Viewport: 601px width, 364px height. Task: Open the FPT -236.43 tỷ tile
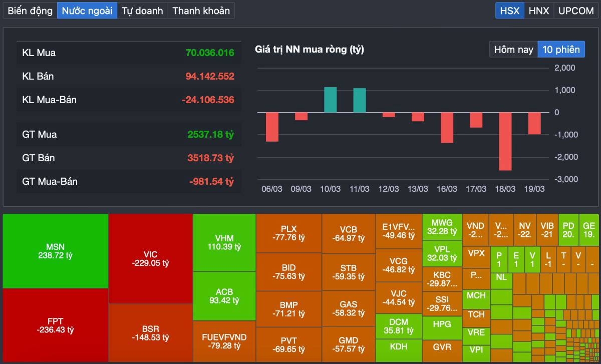coord(56,325)
